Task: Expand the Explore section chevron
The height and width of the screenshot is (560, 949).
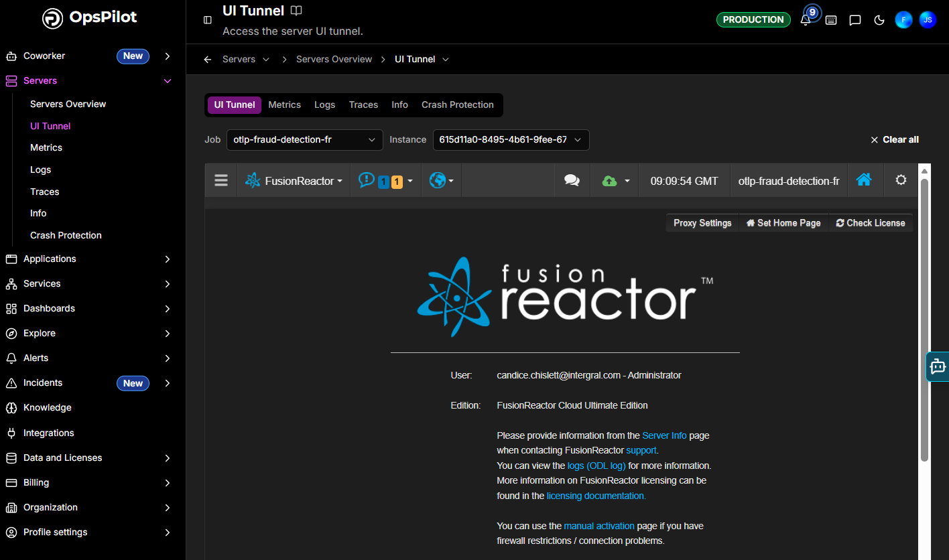Action: click(168, 334)
